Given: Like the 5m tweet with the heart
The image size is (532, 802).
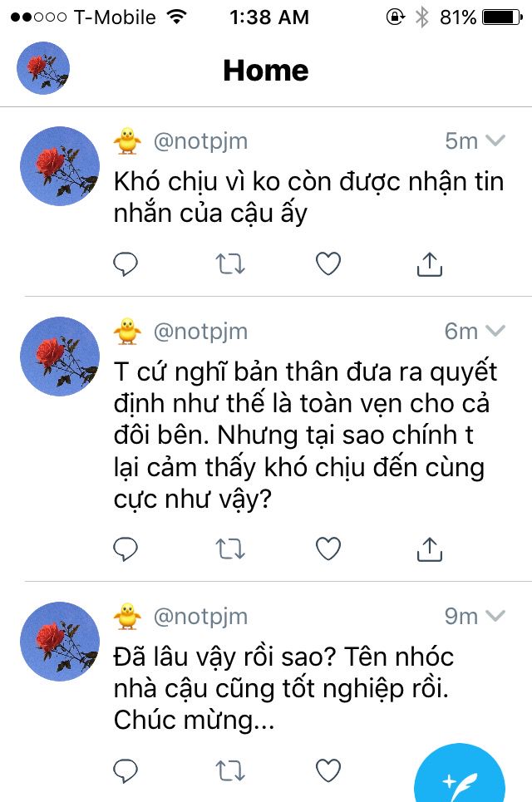Looking at the screenshot, I should 328,264.
